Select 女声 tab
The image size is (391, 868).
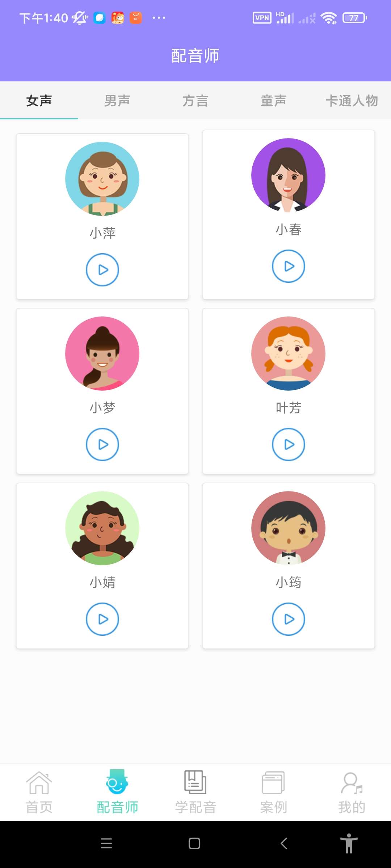[39, 101]
